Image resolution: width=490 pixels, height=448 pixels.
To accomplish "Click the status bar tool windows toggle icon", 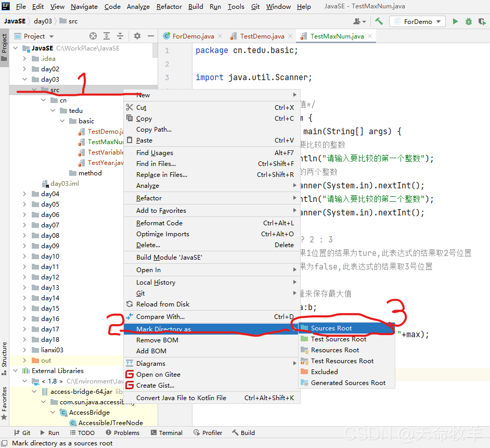I will tap(4, 443).
